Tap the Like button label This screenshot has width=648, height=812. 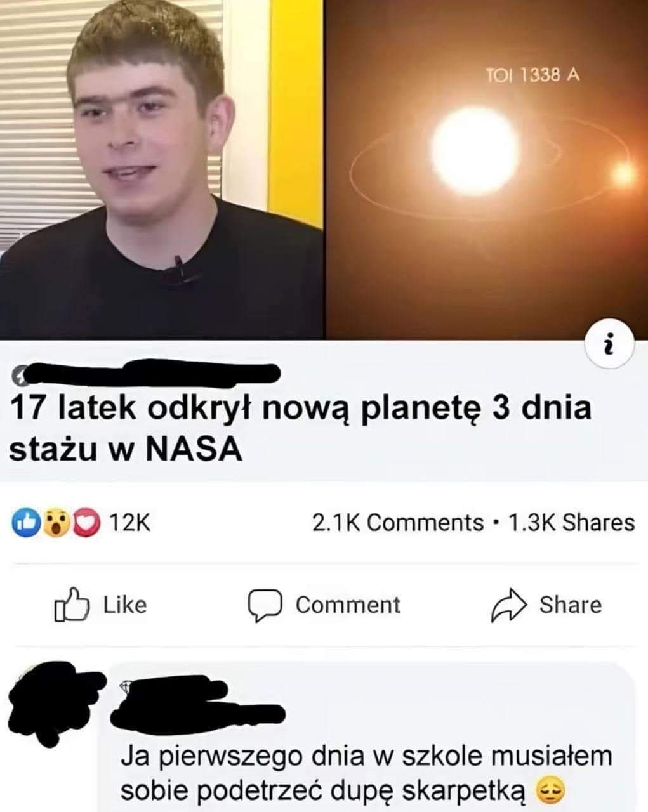click(x=125, y=605)
